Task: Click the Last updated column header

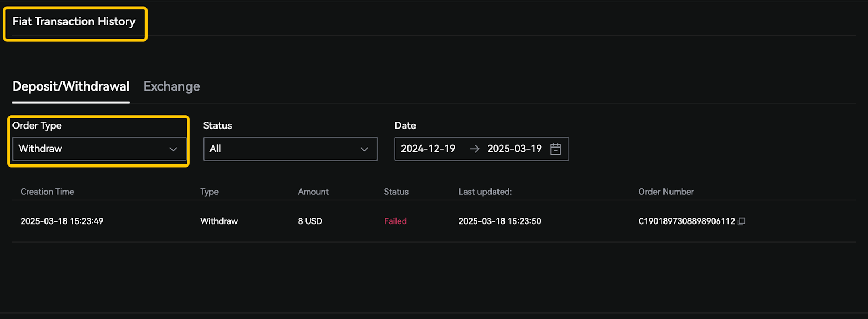Action: [485, 192]
